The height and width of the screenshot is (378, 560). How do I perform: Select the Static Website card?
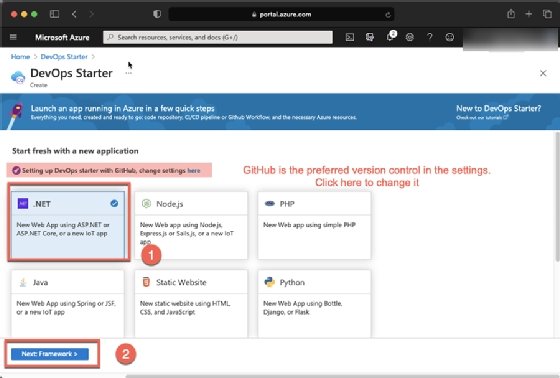[191, 304]
